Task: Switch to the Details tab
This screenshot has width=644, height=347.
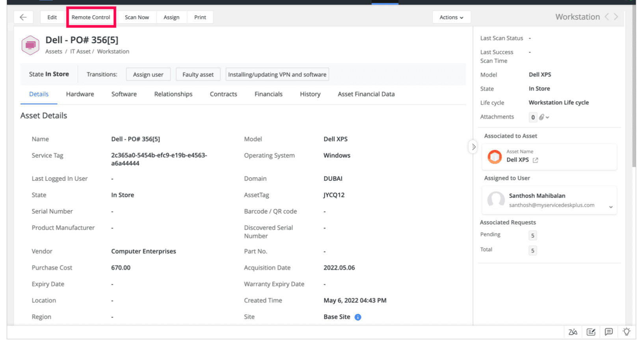Action: pos(39,94)
